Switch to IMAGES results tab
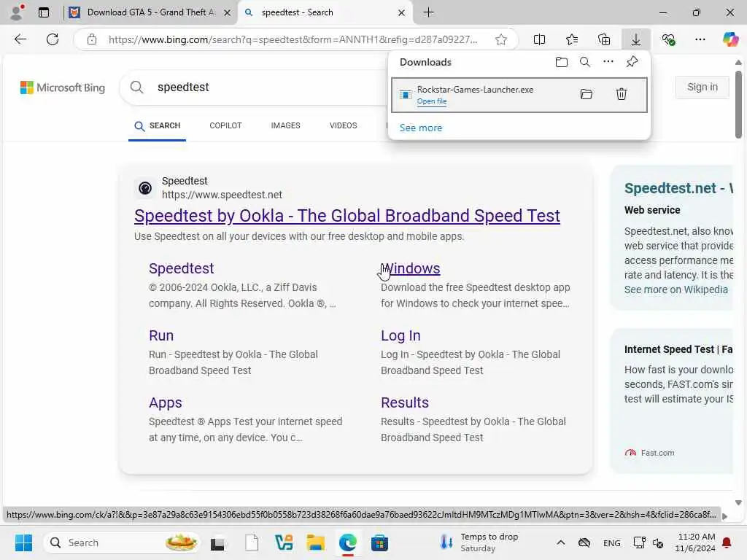747x560 pixels. pyautogui.click(x=285, y=125)
